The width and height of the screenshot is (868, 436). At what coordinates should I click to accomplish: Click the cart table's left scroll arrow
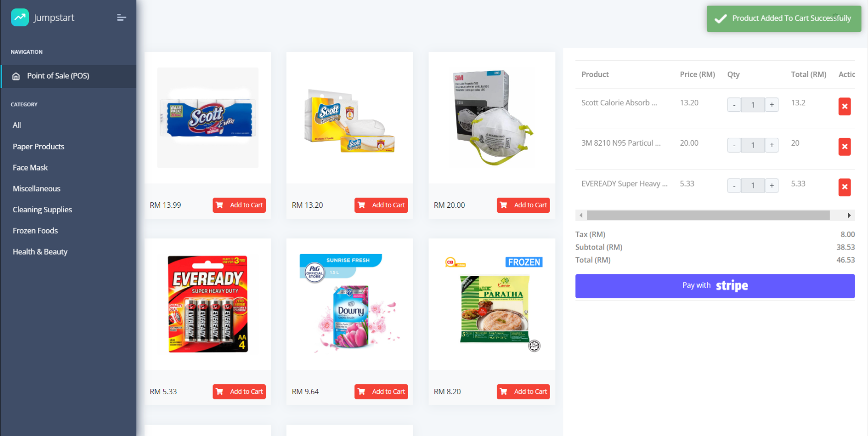[x=581, y=215]
